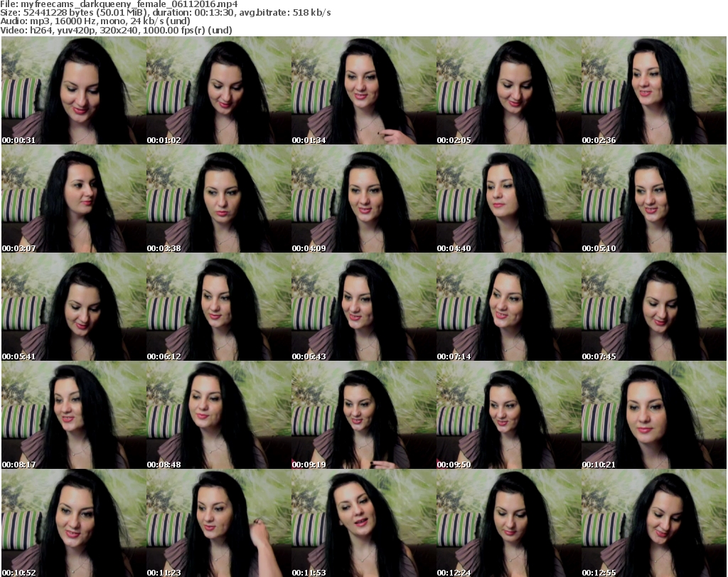728x577 pixels.
Task: Open the frame stamped 00:04:09
Action: click(363, 198)
